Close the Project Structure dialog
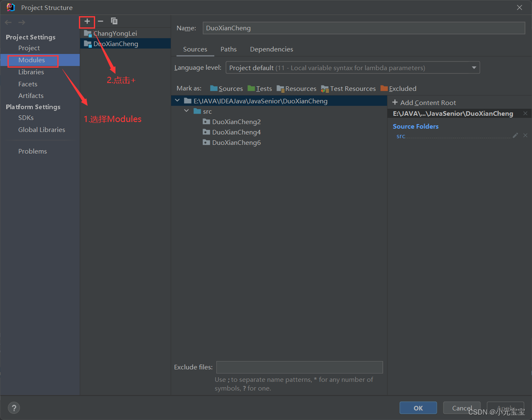532x420 pixels. (x=520, y=7)
